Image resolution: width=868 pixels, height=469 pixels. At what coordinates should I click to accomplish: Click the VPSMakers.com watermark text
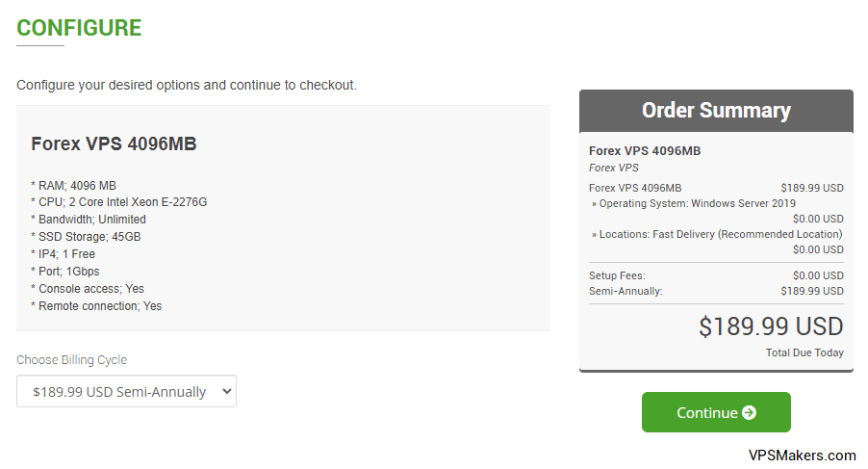pyautogui.click(x=803, y=456)
